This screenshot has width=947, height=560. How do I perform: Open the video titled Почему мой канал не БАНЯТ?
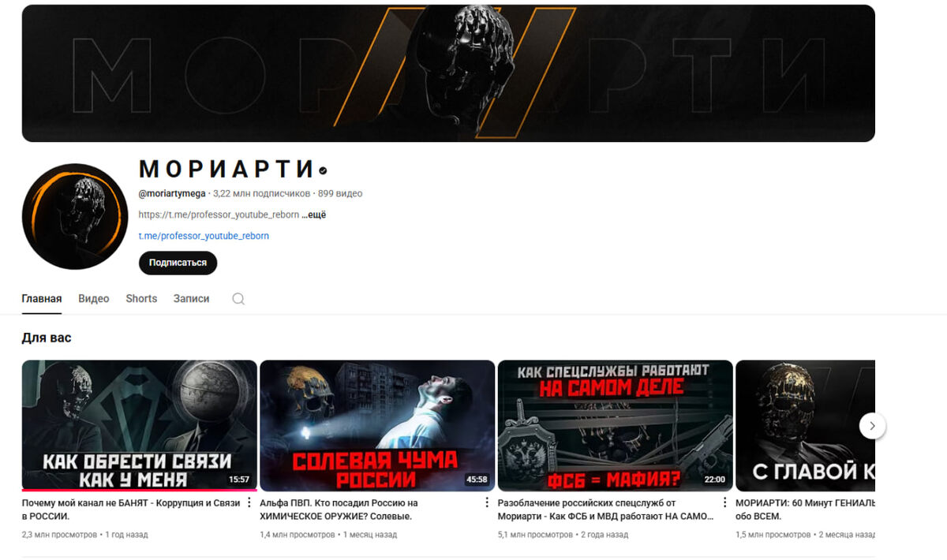pyautogui.click(x=131, y=510)
